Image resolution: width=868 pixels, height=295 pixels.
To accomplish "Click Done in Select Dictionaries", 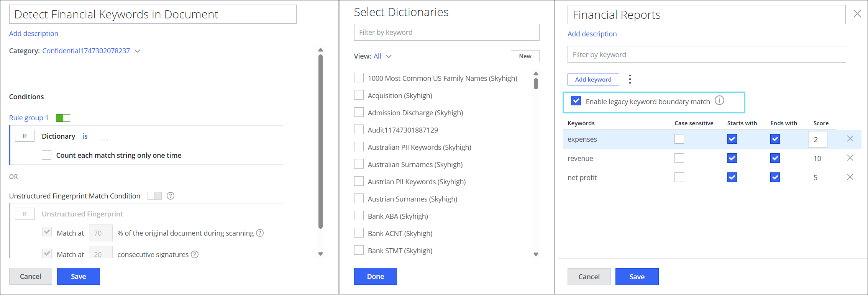I will click(x=376, y=276).
